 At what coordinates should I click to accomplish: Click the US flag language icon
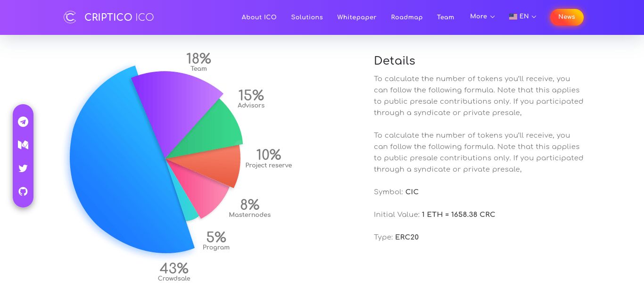click(x=513, y=17)
